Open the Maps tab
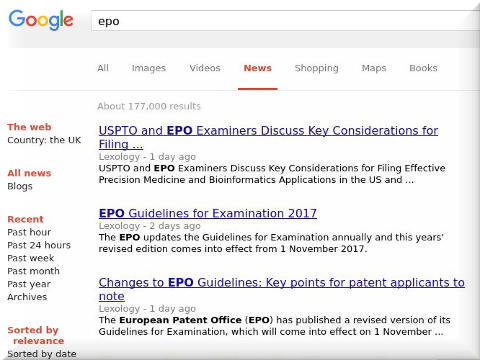Image resolution: width=480 pixels, height=360 pixels. click(x=374, y=68)
